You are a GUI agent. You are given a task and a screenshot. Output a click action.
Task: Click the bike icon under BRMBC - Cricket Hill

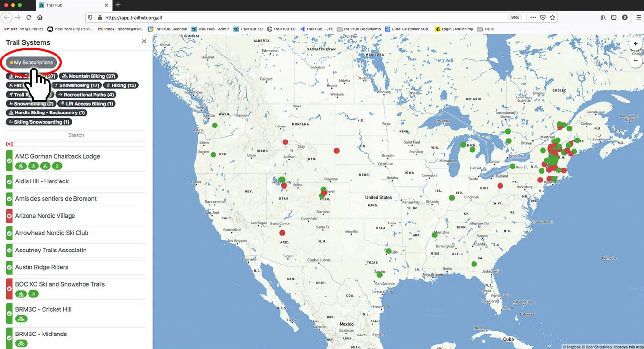click(21, 319)
